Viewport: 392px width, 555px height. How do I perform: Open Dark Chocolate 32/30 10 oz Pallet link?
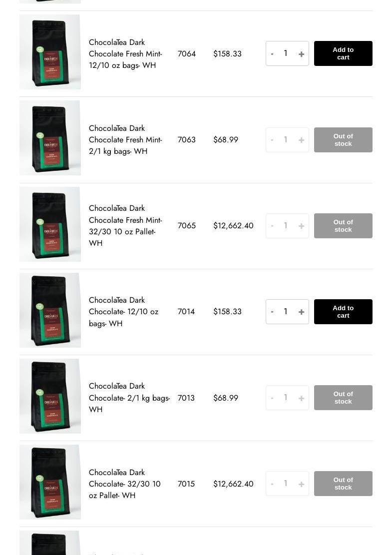pyautogui.click(x=125, y=484)
